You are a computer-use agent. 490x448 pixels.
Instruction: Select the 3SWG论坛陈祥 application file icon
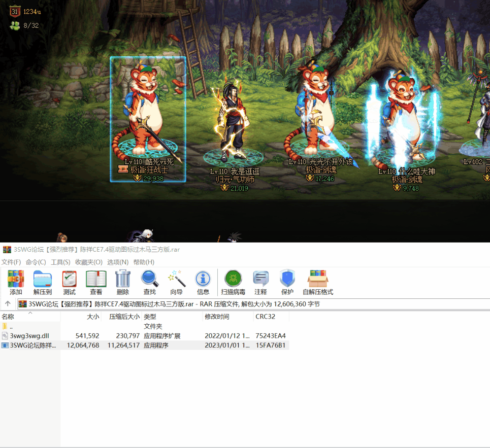point(5,346)
